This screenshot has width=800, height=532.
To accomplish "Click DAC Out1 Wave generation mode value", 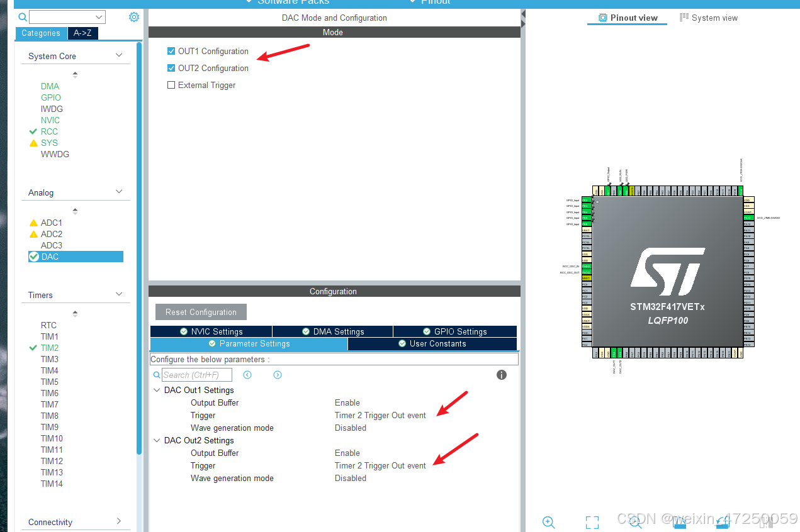I will click(351, 428).
